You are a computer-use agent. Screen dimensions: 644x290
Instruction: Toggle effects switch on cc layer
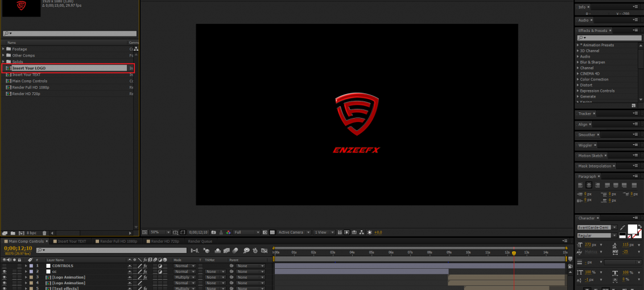tap(146, 272)
